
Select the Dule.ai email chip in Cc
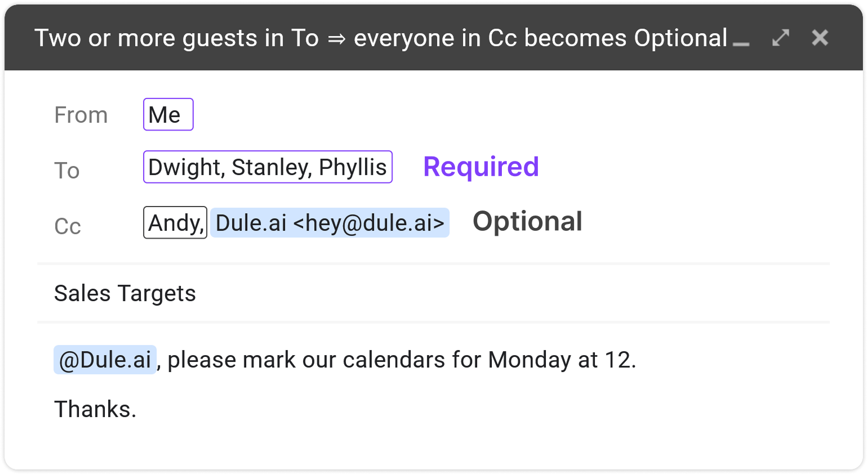(330, 222)
